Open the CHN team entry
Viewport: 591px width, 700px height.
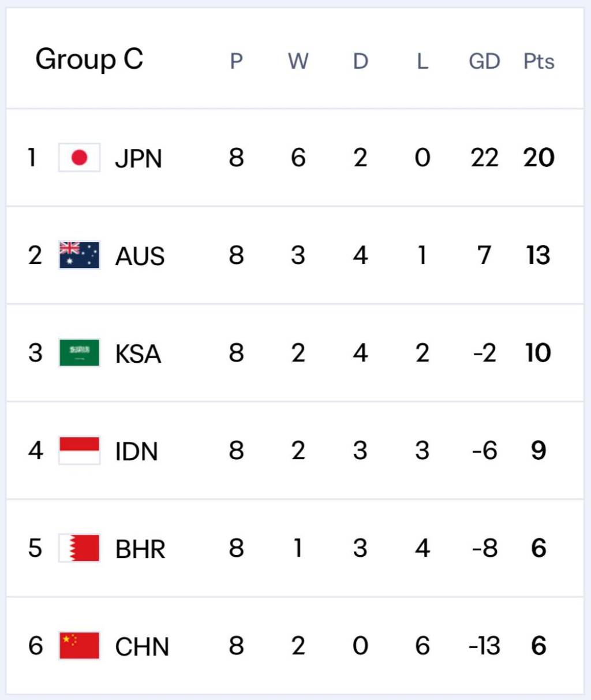click(x=142, y=646)
